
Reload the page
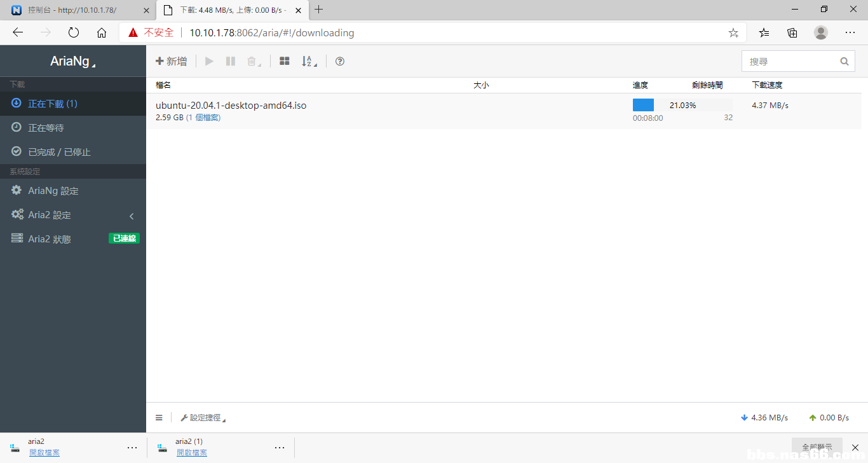[74, 32]
